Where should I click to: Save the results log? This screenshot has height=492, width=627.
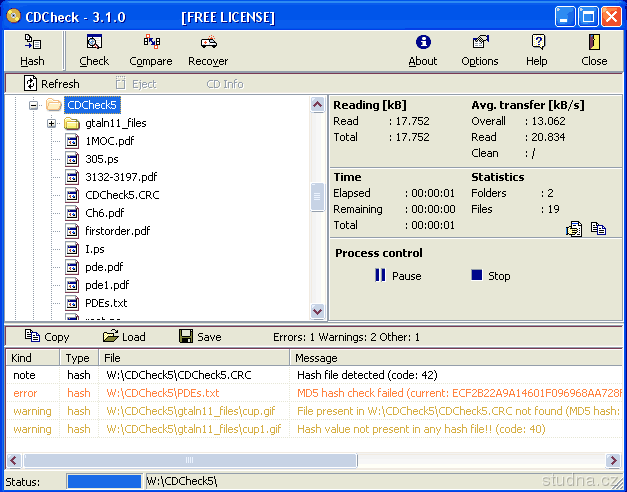point(200,337)
